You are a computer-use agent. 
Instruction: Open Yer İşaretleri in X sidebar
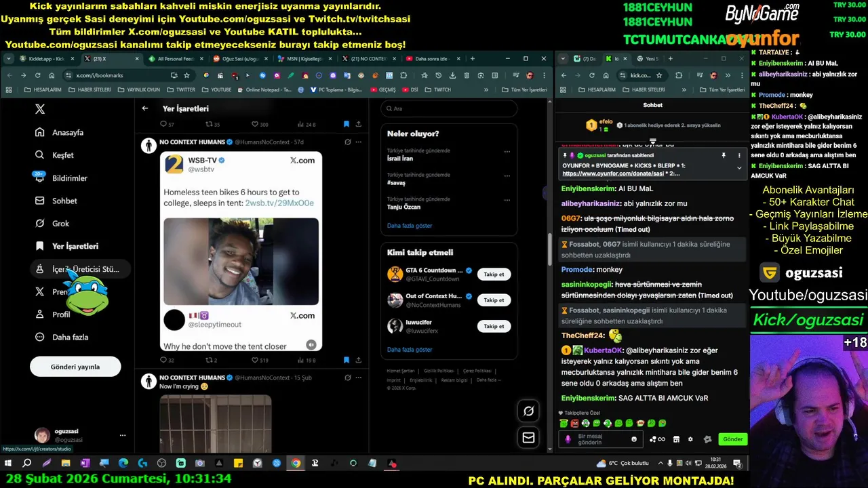[66, 247]
